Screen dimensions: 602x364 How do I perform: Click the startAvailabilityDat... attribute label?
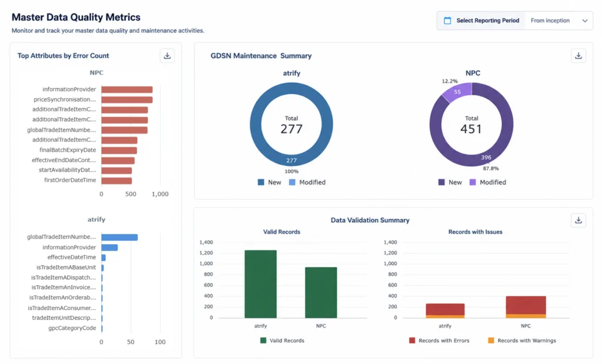[x=67, y=170]
